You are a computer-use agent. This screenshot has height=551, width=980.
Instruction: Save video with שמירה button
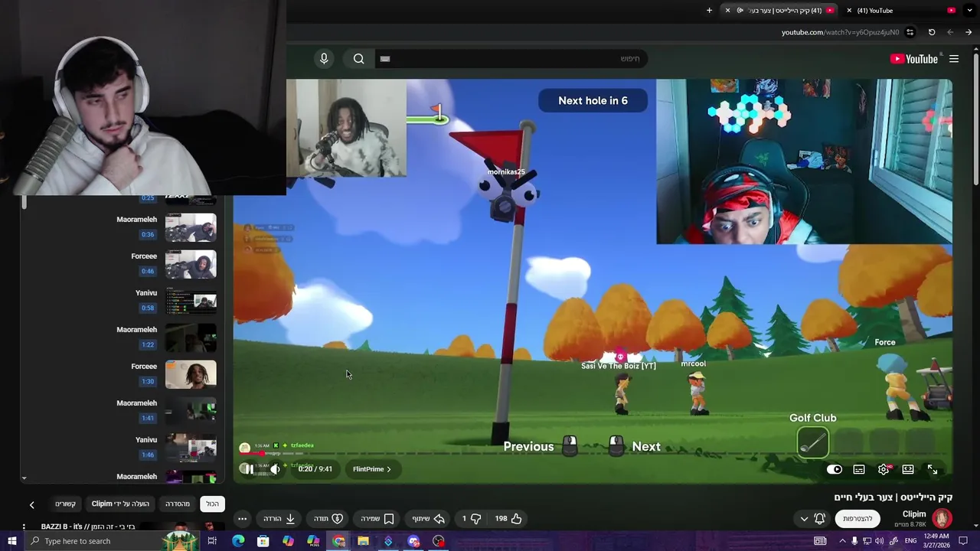tap(377, 518)
